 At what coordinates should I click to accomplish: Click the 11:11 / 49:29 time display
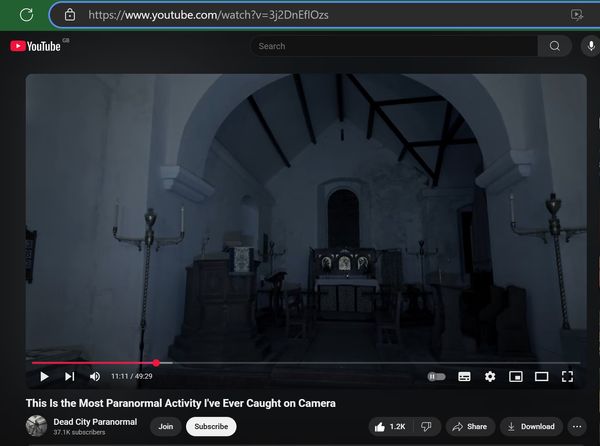point(132,376)
